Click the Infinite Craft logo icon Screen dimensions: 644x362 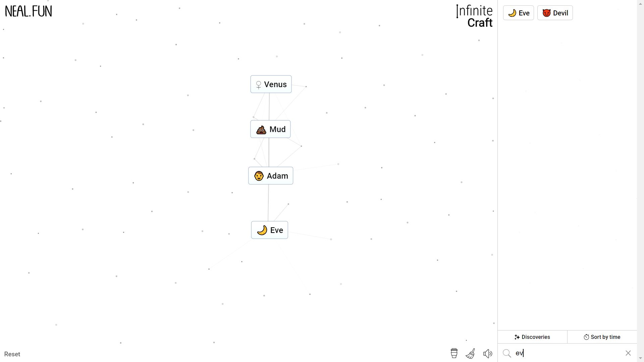(476, 16)
